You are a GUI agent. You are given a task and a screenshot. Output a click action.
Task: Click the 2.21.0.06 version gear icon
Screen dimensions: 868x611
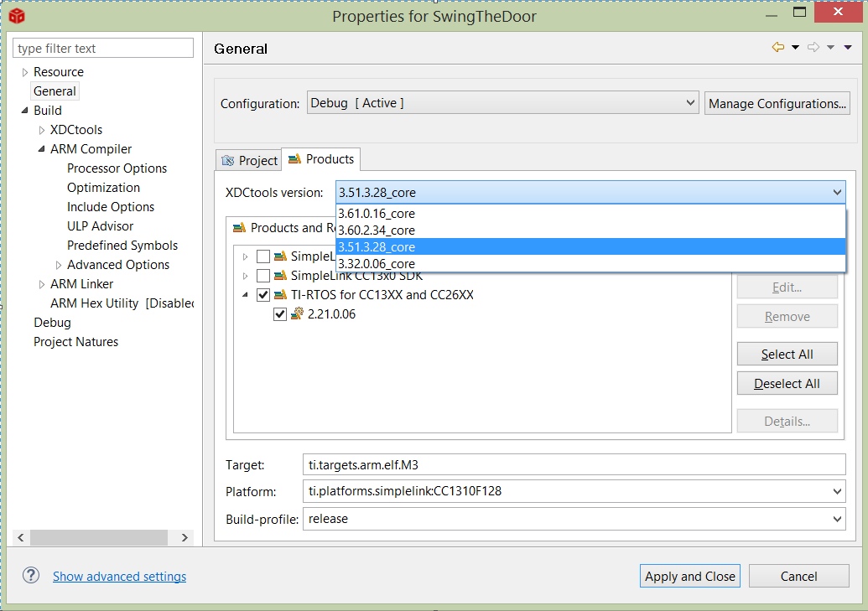[297, 314]
